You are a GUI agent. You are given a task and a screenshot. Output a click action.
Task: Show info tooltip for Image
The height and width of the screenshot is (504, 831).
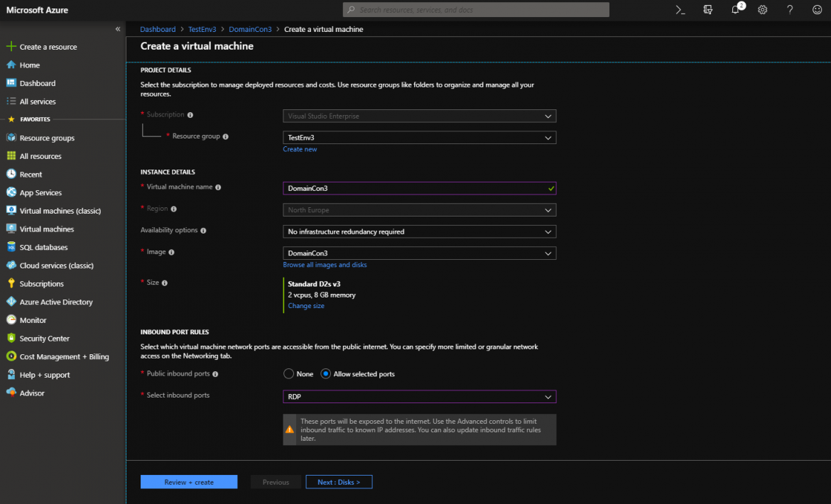[171, 253]
